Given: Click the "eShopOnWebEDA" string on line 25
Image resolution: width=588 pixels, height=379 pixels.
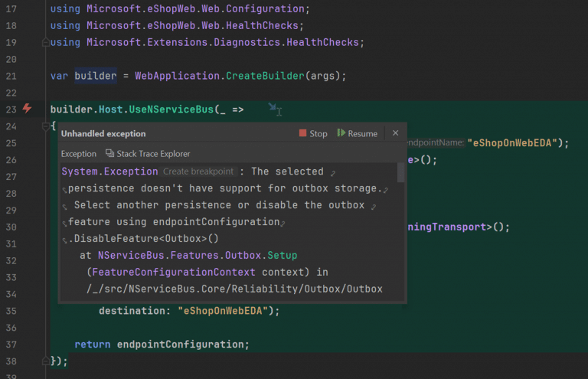Looking at the screenshot, I should (x=512, y=143).
